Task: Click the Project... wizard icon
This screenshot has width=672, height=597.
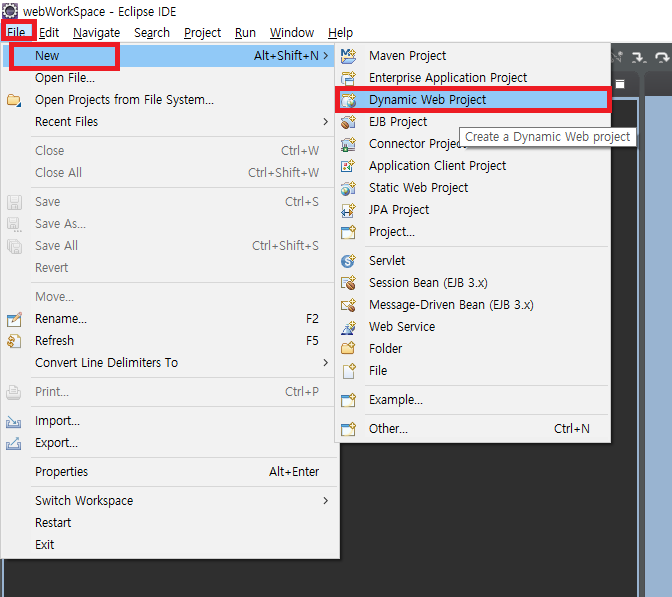Action: tap(348, 232)
